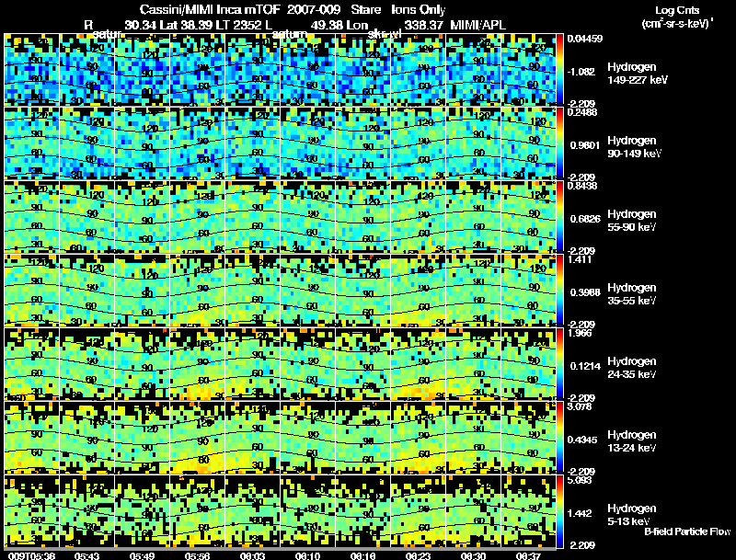
Task: Click the '3.078' color scale value
Action: pyautogui.click(x=580, y=406)
